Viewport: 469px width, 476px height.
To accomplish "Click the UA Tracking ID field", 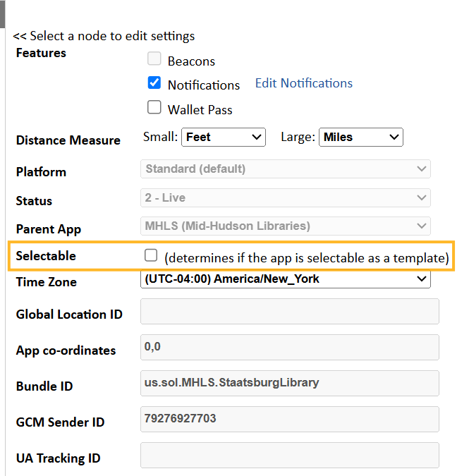I will (x=290, y=455).
